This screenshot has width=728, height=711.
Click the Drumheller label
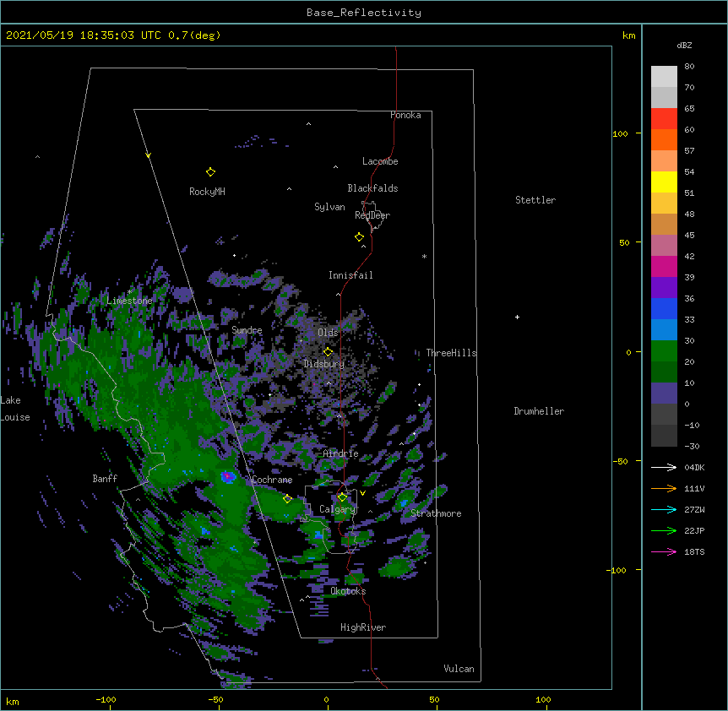[x=539, y=411]
